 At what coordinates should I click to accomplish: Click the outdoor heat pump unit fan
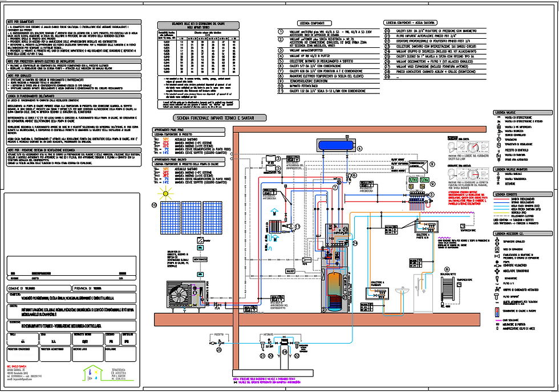(180, 296)
